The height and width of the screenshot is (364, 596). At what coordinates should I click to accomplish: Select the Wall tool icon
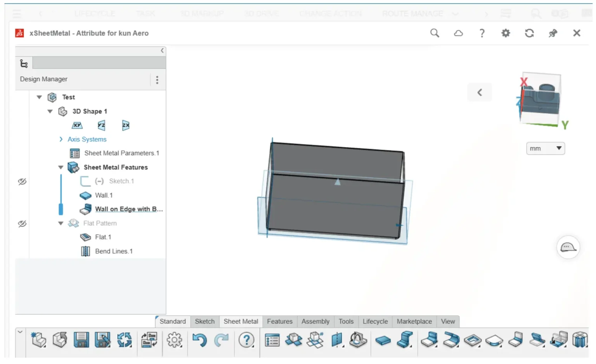(383, 341)
